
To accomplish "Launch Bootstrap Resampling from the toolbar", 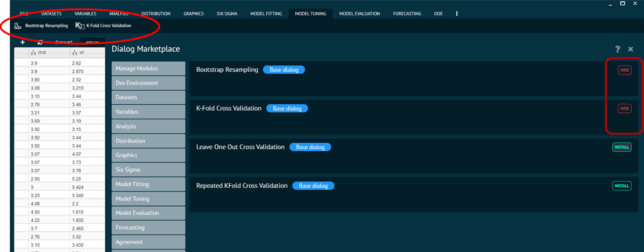I will coord(41,26).
